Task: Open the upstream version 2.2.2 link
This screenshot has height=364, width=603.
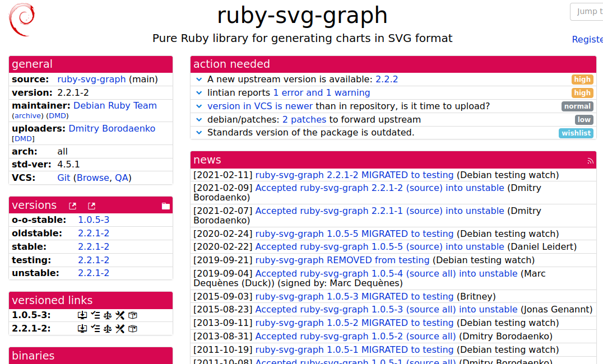Action: pyautogui.click(x=387, y=79)
